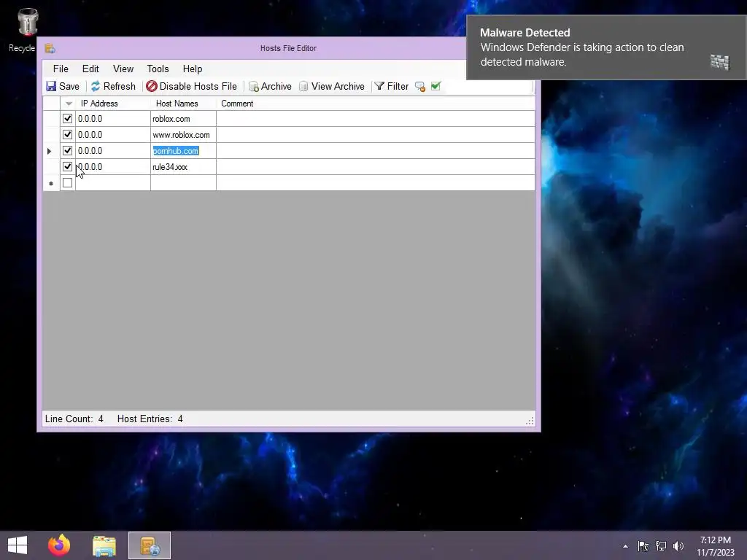Select the rule34.xxx host name cell
This screenshot has height=560, width=747.
[x=183, y=167]
